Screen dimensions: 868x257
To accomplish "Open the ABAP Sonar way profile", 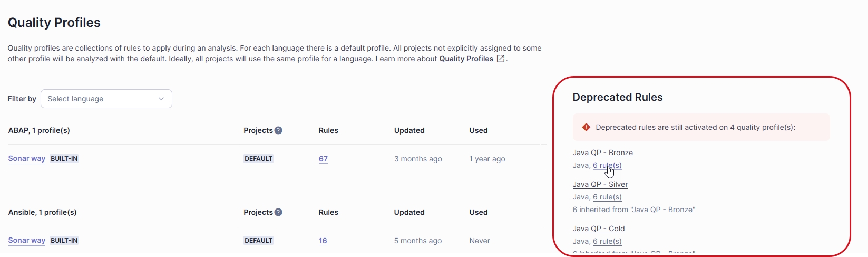I will click(27, 159).
